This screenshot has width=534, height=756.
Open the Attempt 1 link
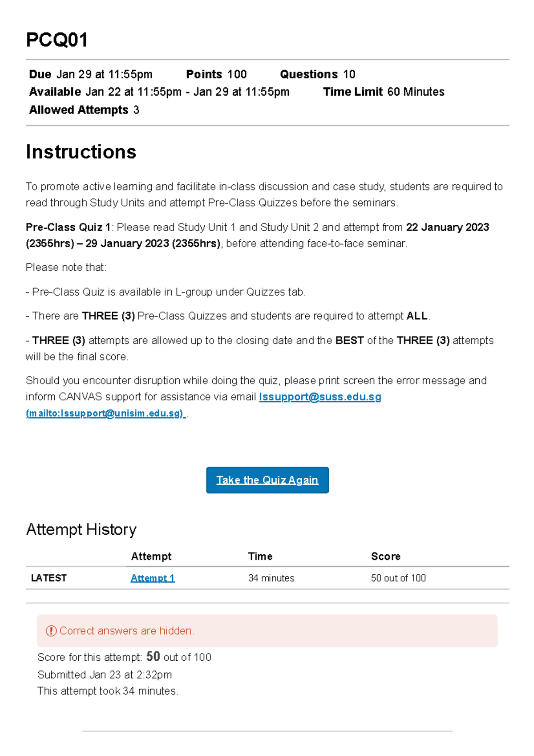[x=153, y=578]
